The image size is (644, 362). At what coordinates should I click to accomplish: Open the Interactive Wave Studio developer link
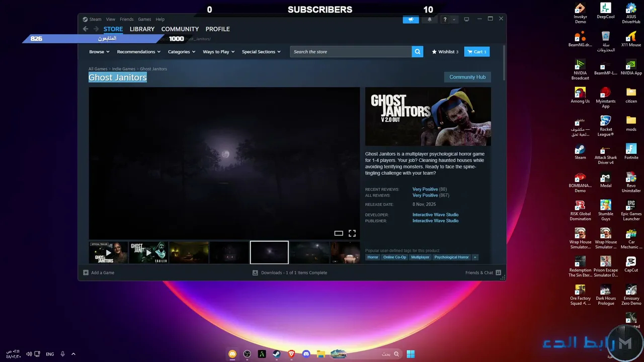436,215
